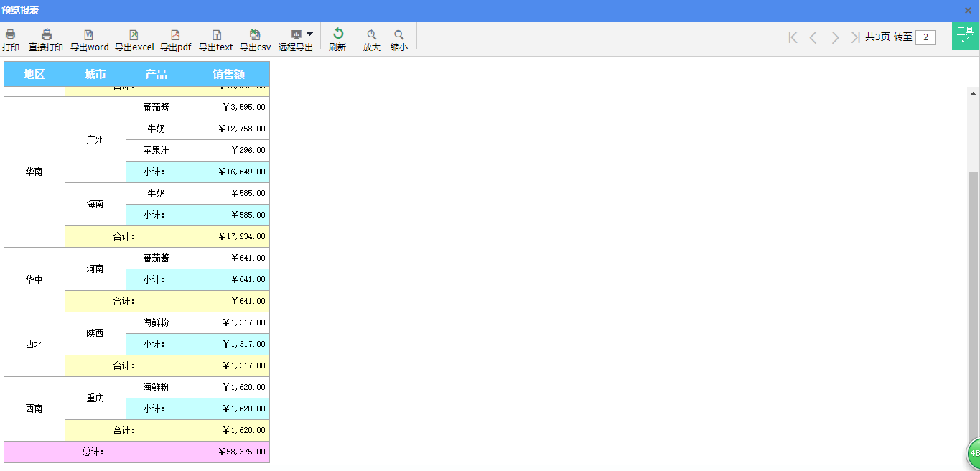The image size is (980, 471).
Task: Export report as PDF (导出pdf)
Action: point(175,39)
